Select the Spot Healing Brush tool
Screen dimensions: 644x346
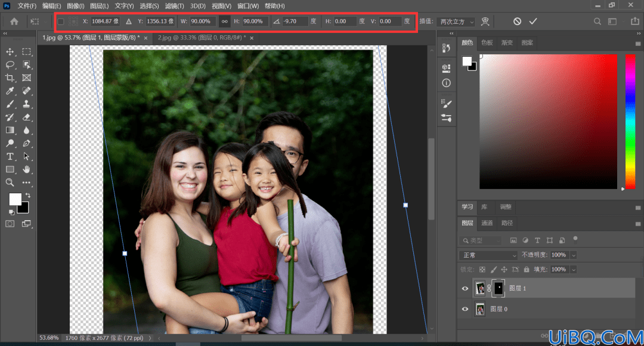click(26, 91)
